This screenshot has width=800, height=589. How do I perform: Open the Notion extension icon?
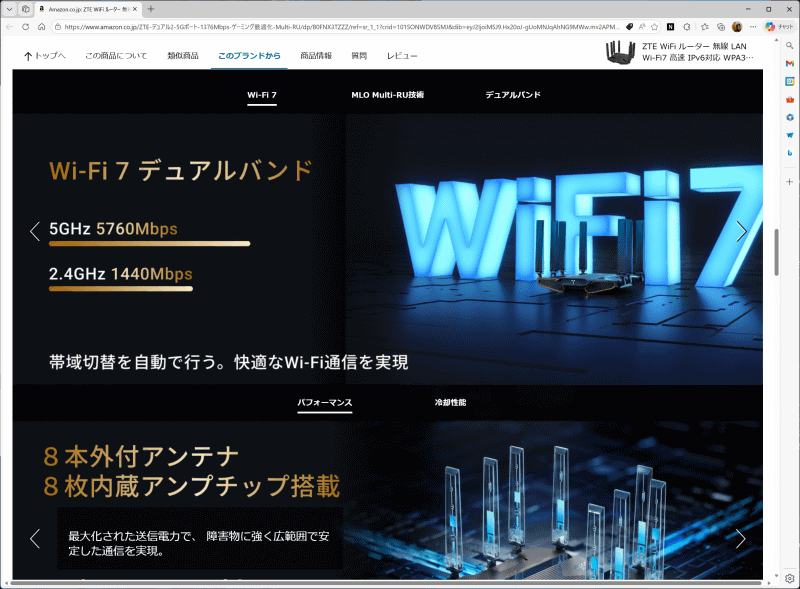[x=669, y=26]
